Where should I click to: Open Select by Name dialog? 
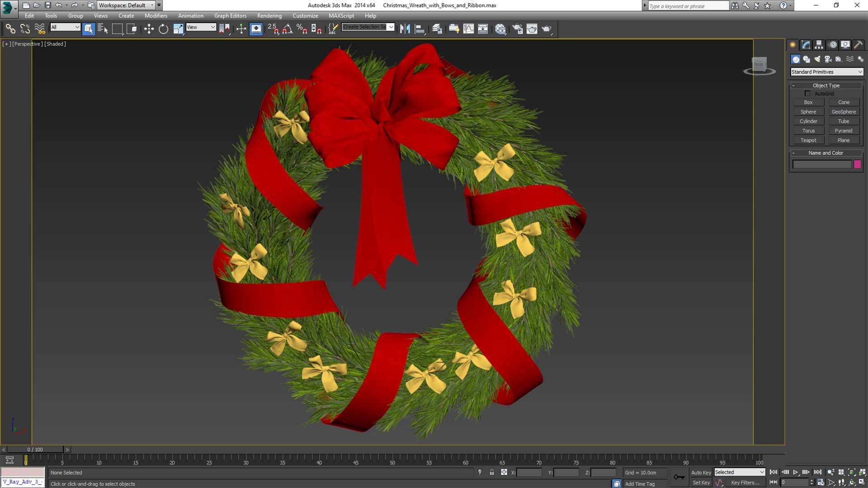point(103,29)
